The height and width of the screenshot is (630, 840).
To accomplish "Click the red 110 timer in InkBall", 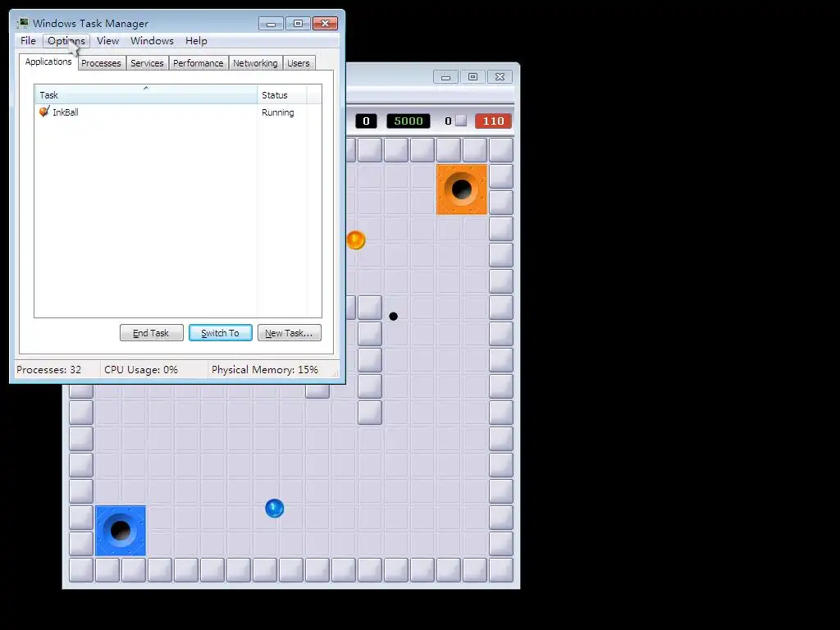I will (493, 121).
